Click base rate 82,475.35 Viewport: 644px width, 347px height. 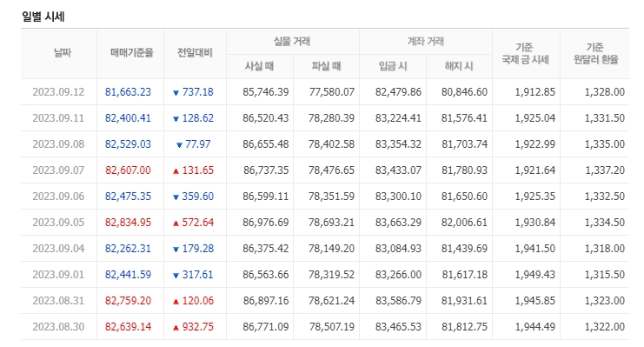[x=128, y=197]
